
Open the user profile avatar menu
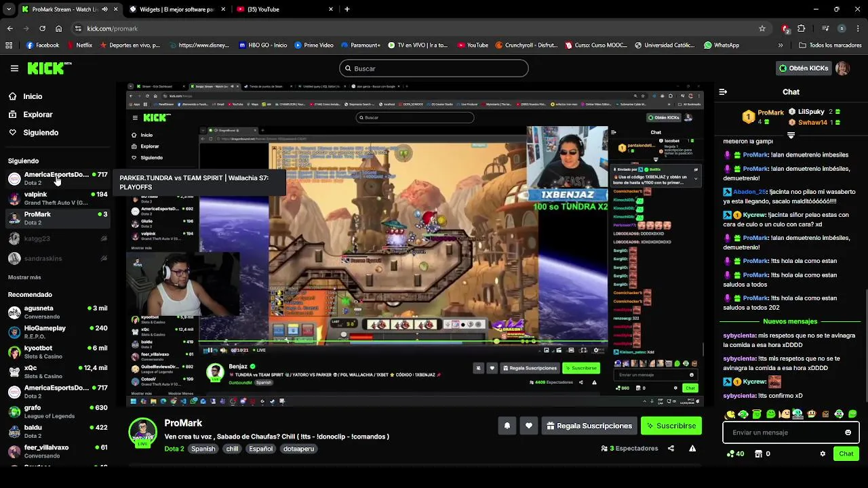click(842, 68)
